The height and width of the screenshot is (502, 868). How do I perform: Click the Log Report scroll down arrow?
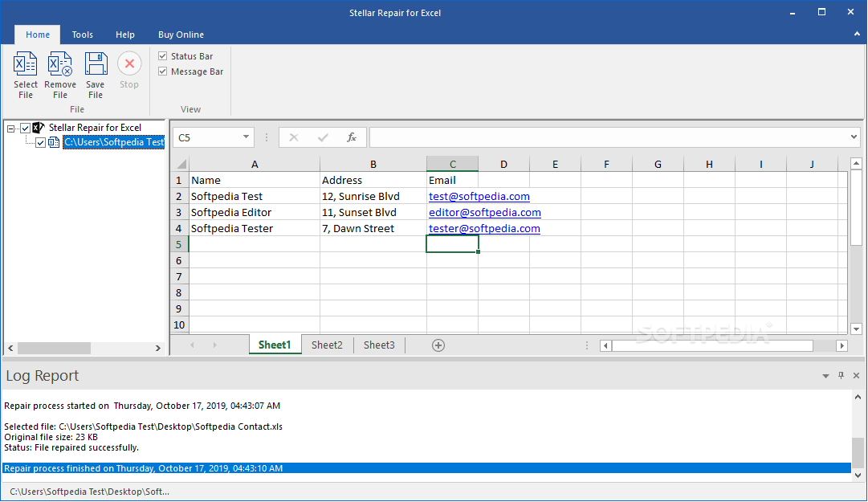click(858, 475)
